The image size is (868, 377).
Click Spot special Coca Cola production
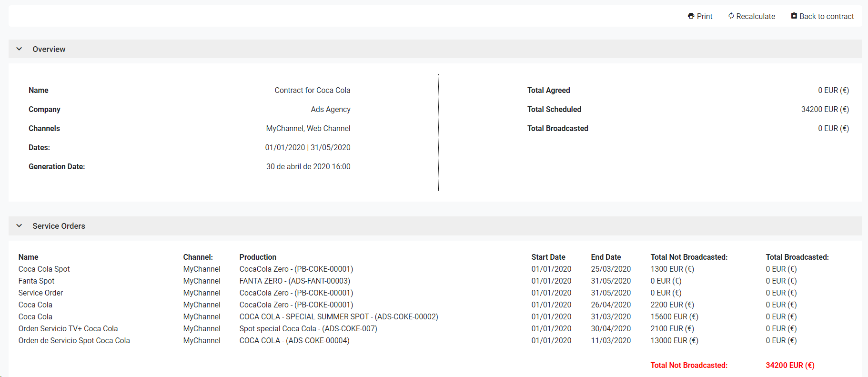pos(308,328)
